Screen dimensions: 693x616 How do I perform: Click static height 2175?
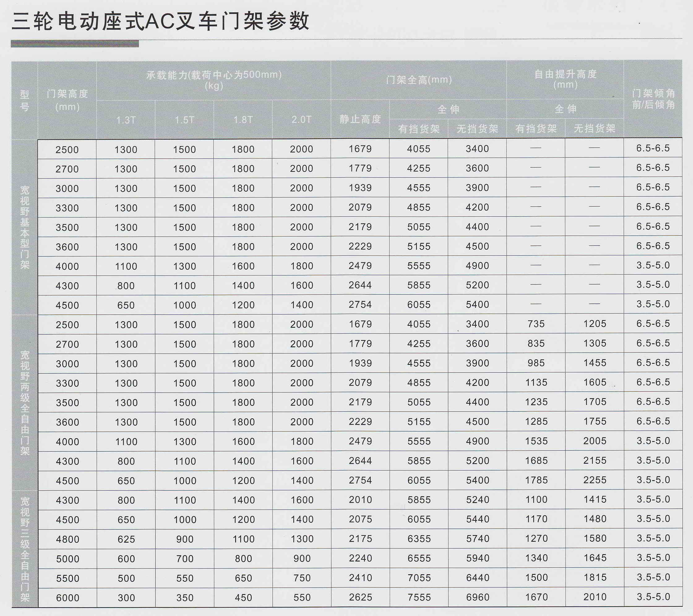pos(360,539)
